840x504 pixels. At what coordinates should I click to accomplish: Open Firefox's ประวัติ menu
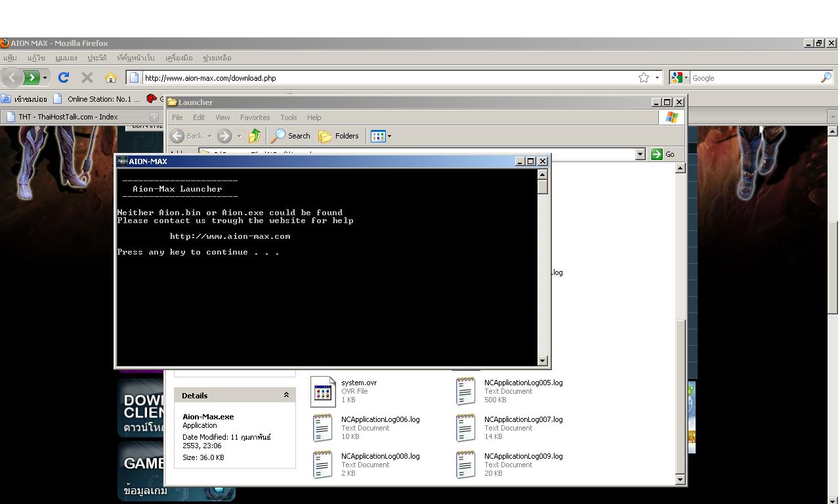coord(96,58)
